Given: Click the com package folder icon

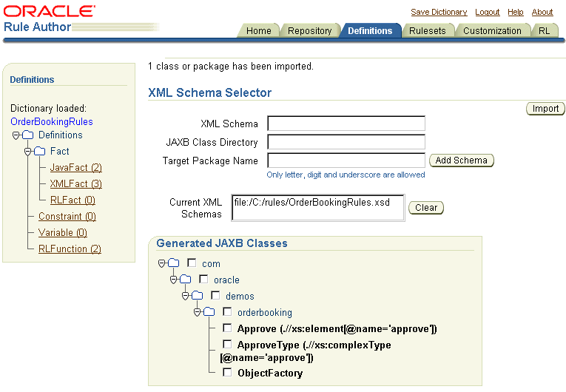Looking at the screenshot, I should (174, 263).
